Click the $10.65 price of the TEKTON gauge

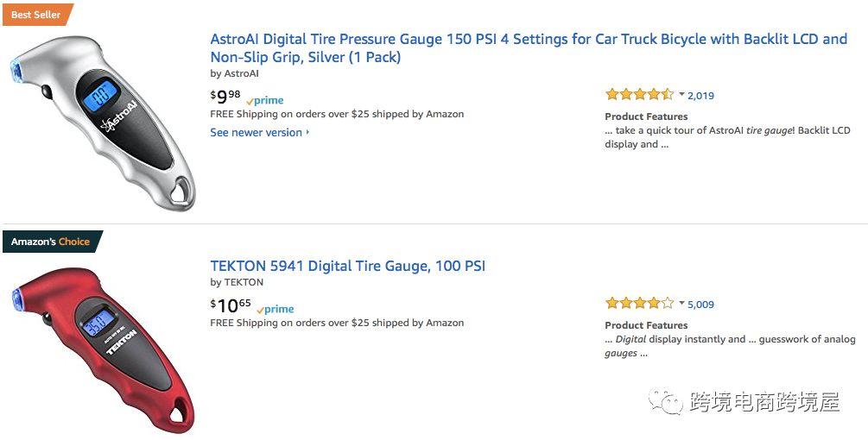pyautogui.click(x=230, y=305)
